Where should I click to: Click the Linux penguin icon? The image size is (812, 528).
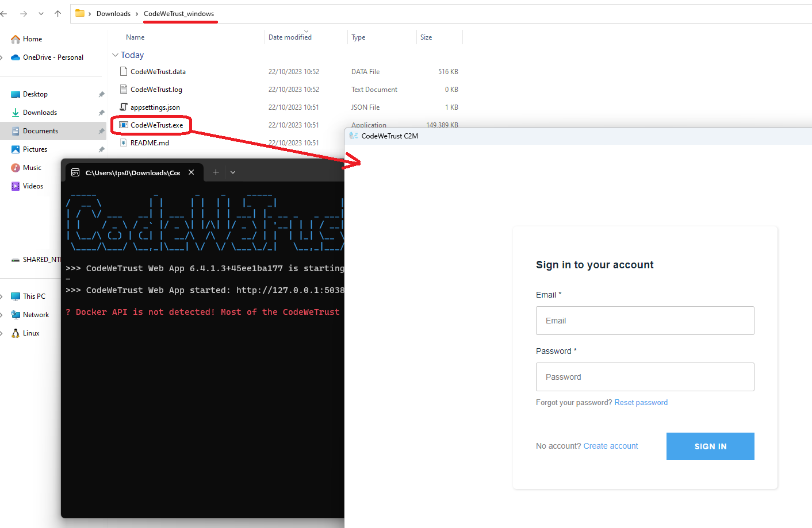[x=16, y=333]
